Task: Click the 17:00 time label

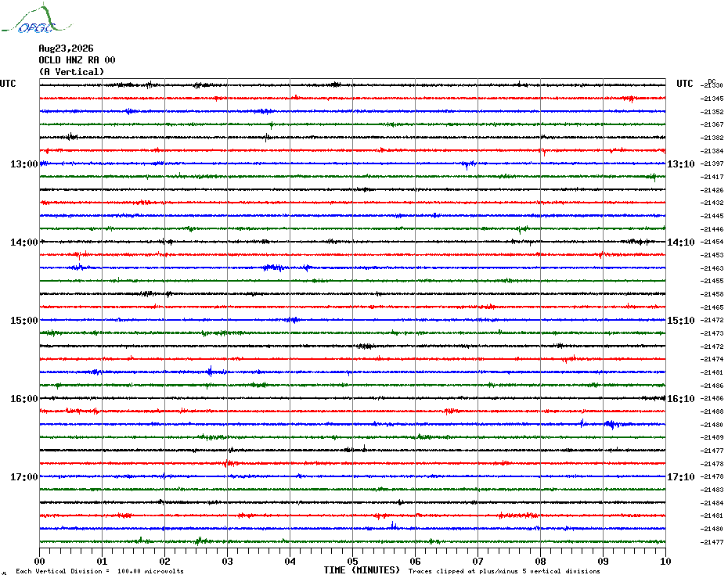Action: (x=24, y=476)
